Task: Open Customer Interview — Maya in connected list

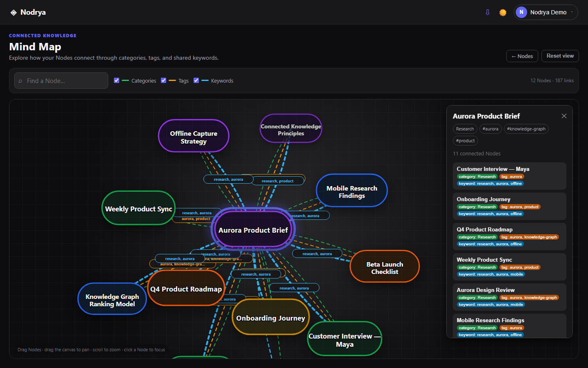Action: (509, 176)
